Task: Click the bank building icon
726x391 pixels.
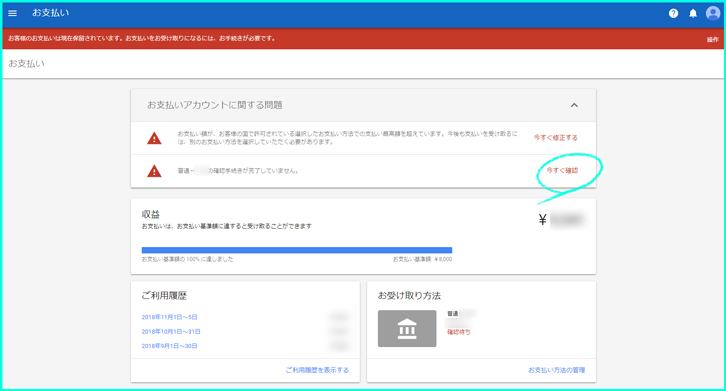Action: (x=407, y=328)
